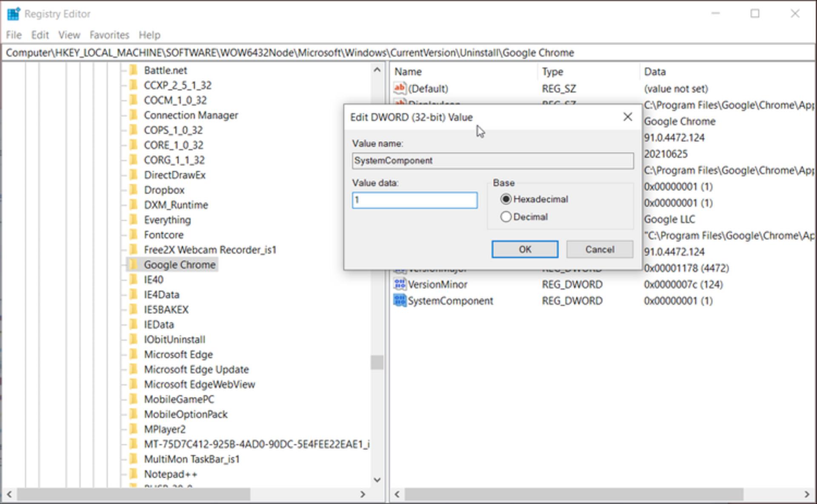The width and height of the screenshot is (817, 504).
Task: Select the DXM_Runtime folder icon
Action: tap(133, 205)
